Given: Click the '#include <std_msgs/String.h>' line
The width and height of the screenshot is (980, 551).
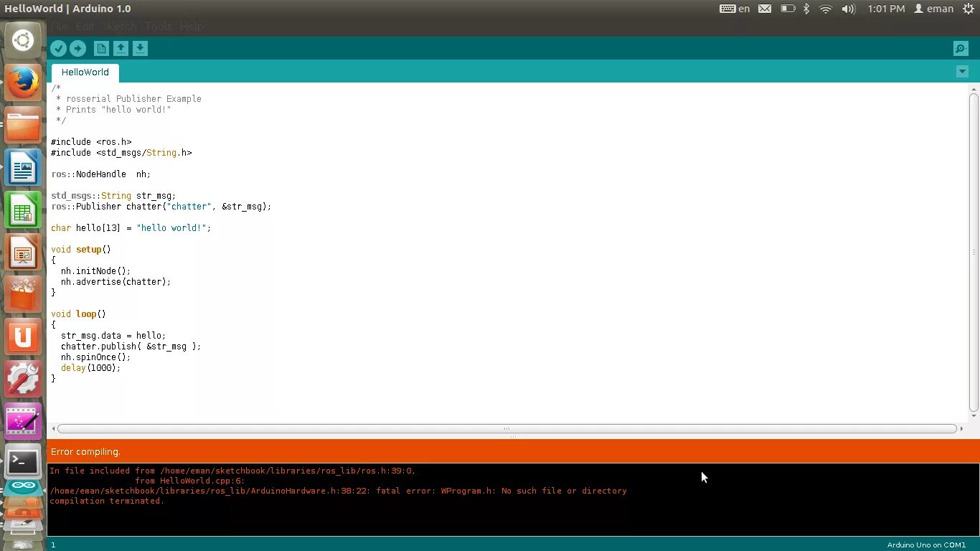Looking at the screenshot, I should [121, 153].
